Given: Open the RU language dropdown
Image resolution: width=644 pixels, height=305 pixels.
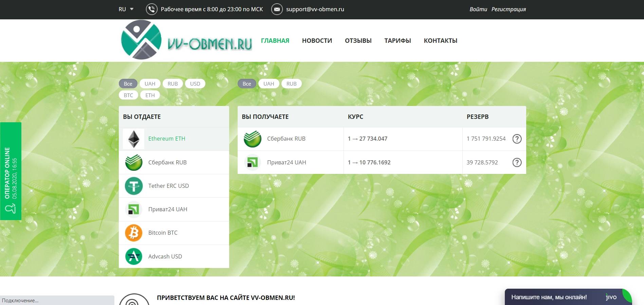Looking at the screenshot, I should 126,9.
